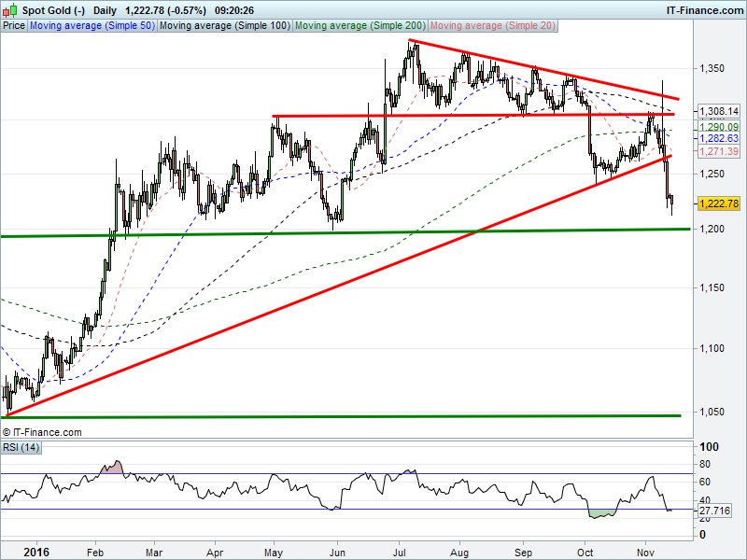Click the Oct label on time axis
The image size is (747, 560).
click(x=585, y=553)
